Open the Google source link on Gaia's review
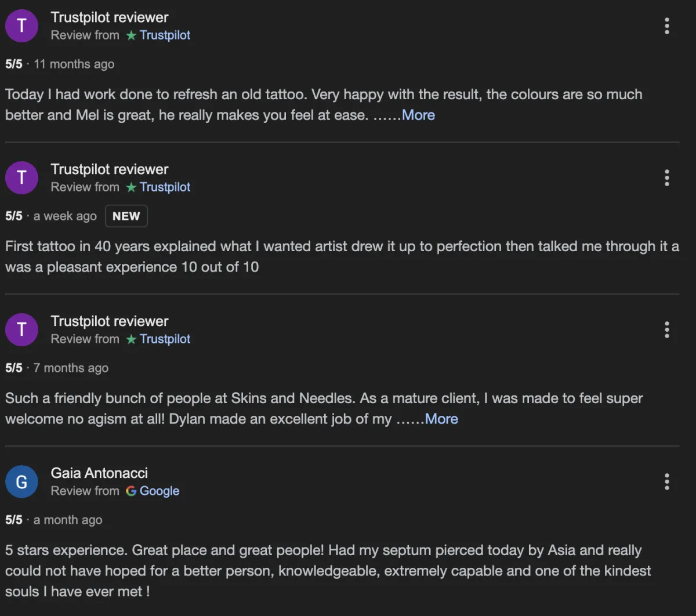 pyautogui.click(x=159, y=491)
